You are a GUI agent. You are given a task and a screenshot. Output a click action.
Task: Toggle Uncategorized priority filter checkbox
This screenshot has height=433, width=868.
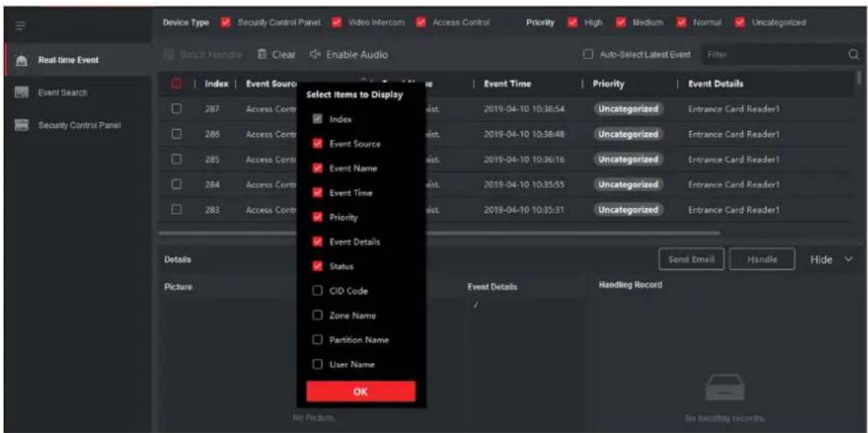[x=740, y=22]
